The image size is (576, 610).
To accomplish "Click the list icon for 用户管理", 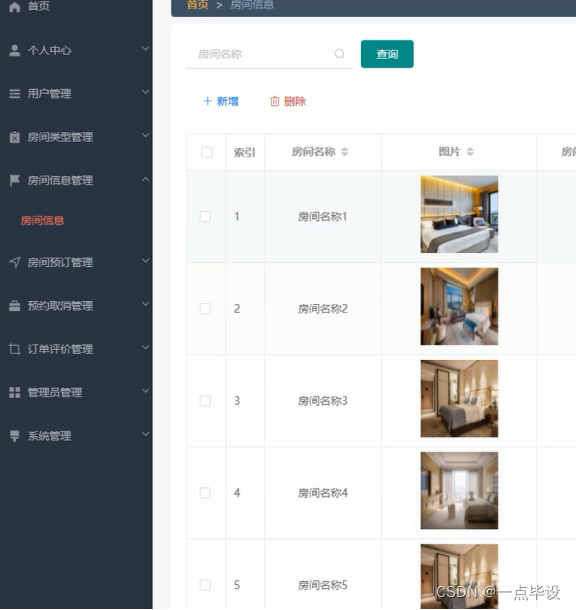I will pos(15,94).
